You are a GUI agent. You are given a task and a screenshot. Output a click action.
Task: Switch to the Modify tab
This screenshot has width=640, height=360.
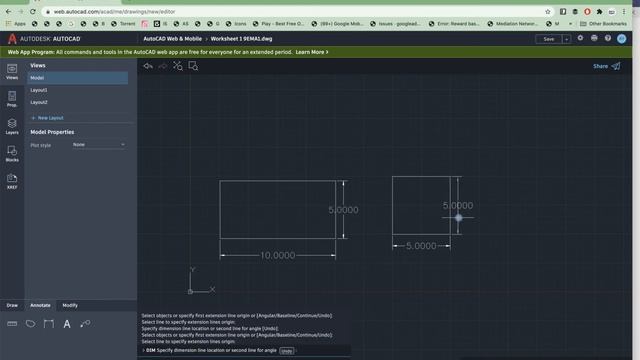[x=70, y=305]
